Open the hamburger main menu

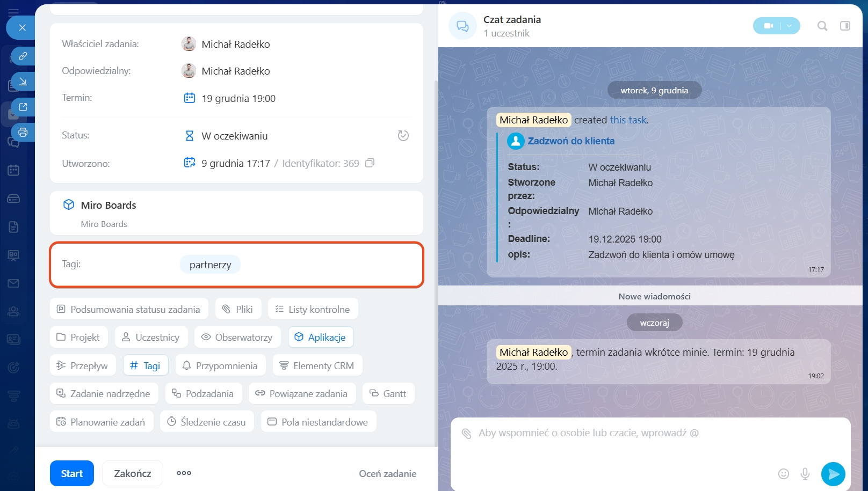pos(13,12)
